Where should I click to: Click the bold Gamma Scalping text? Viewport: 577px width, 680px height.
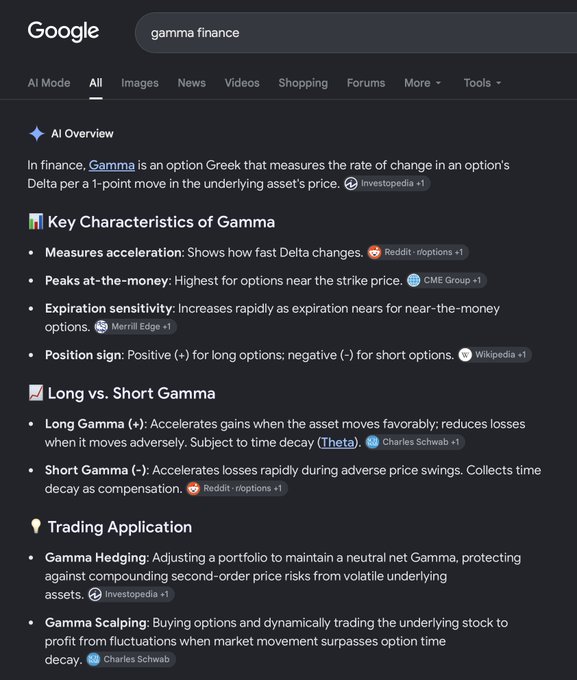pyautogui.click(x=97, y=622)
